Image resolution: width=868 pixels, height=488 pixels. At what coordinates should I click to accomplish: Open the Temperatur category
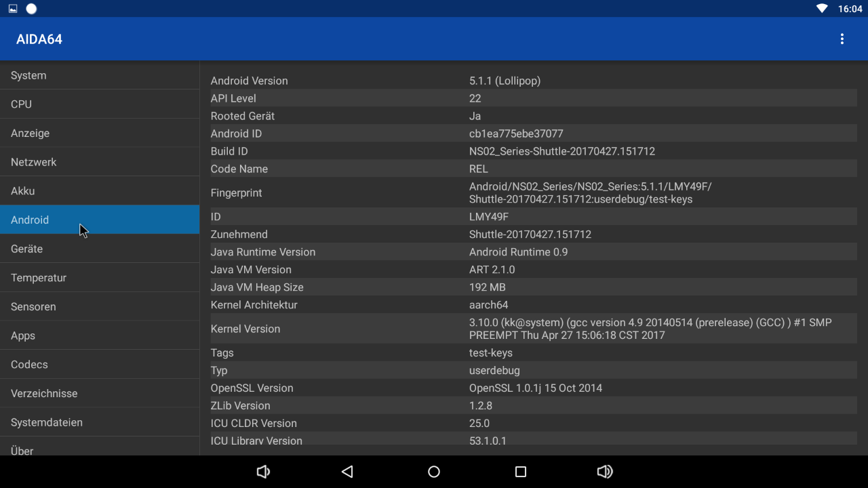coord(100,278)
